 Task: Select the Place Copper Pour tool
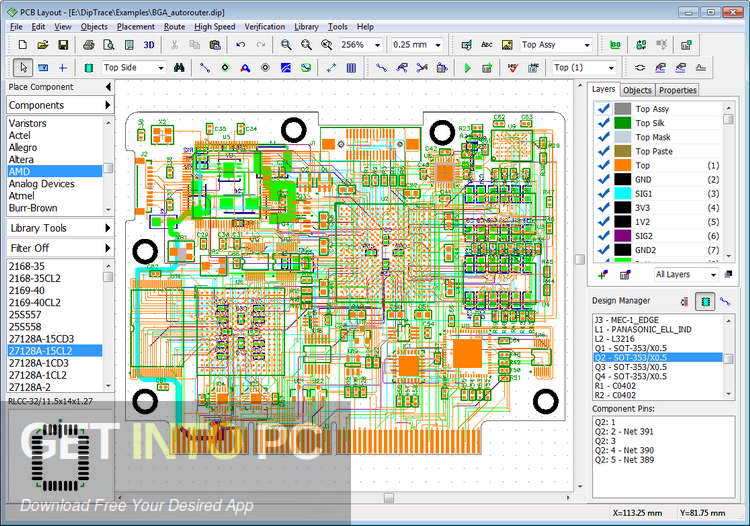pos(286,68)
